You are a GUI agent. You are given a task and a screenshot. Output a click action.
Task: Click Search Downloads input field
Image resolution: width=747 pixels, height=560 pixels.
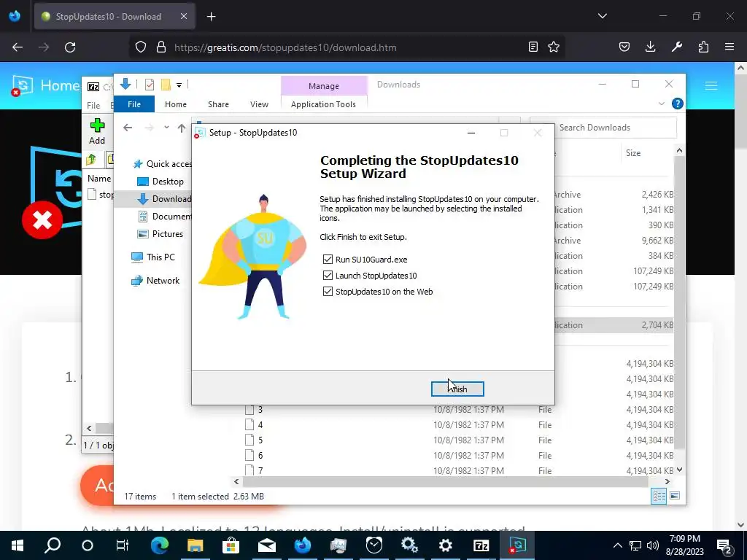coord(603,128)
